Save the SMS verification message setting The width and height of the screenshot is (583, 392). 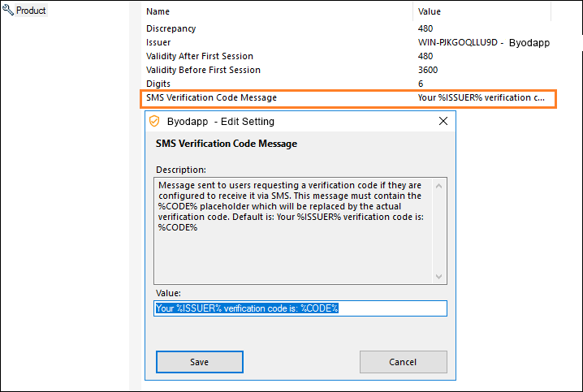point(200,362)
